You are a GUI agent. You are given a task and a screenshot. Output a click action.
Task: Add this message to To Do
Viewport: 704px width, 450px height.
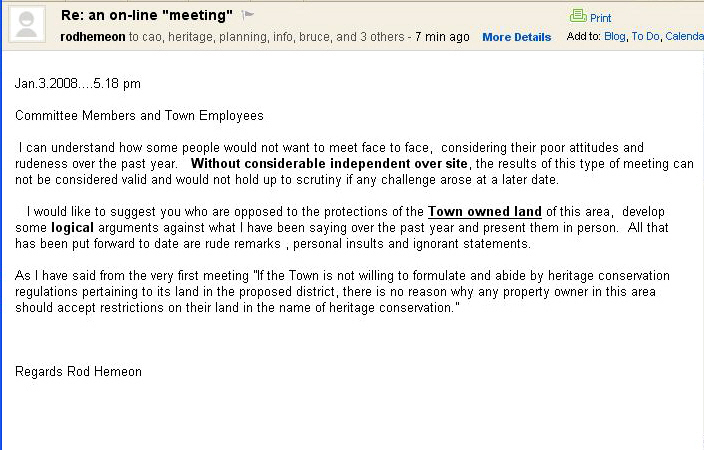pos(645,36)
